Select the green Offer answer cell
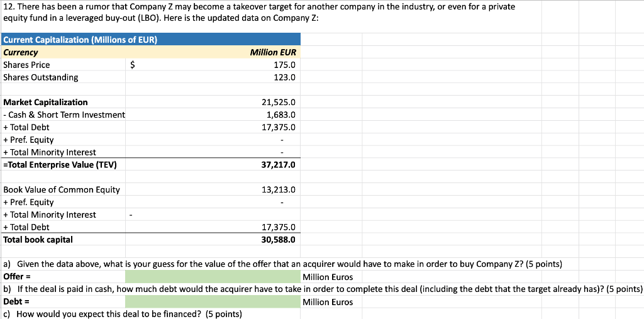Screen dimensions: 644x319 click(x=213, y=277)
